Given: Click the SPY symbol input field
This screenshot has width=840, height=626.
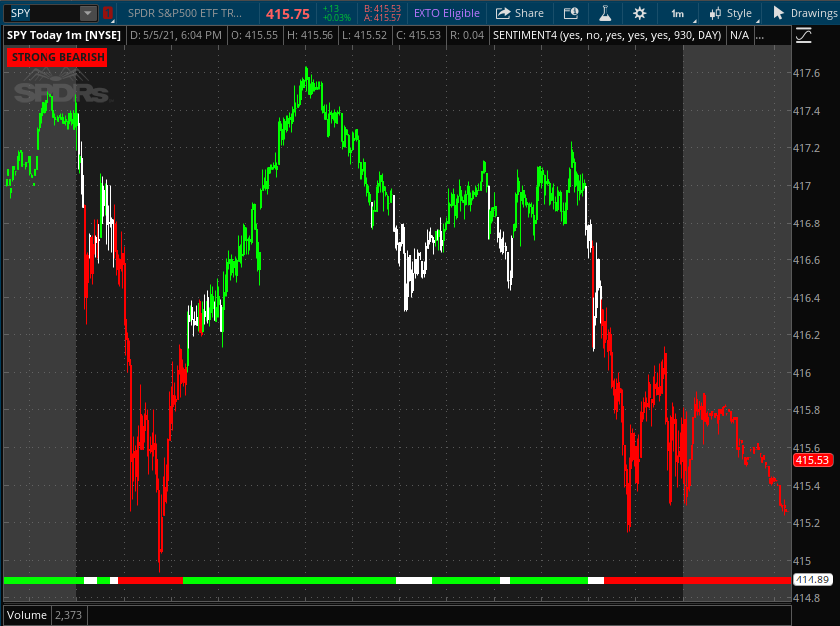Looking at the screenshot, I should coord(44,13).
